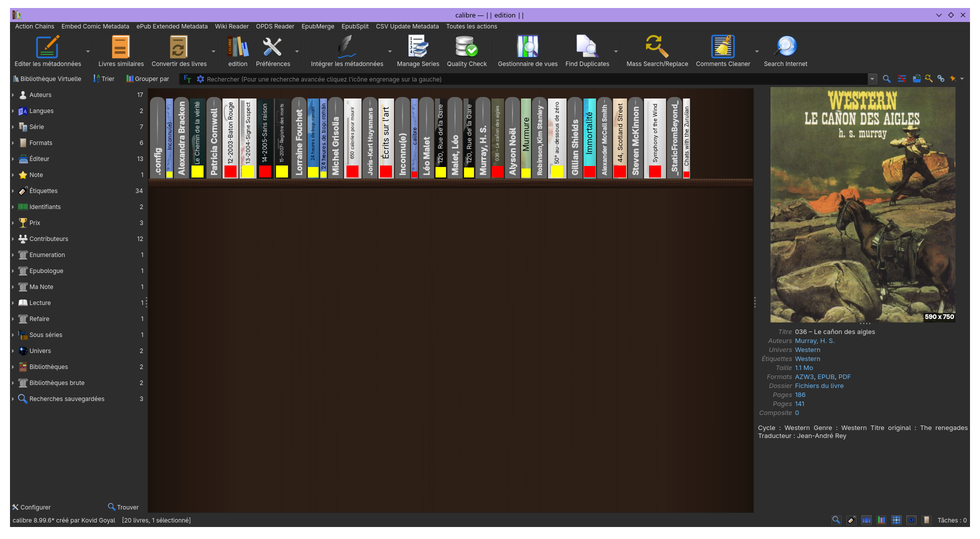980x539 pixels.
Task: Click the full-text search FT icon
Action: click(187, 79)
